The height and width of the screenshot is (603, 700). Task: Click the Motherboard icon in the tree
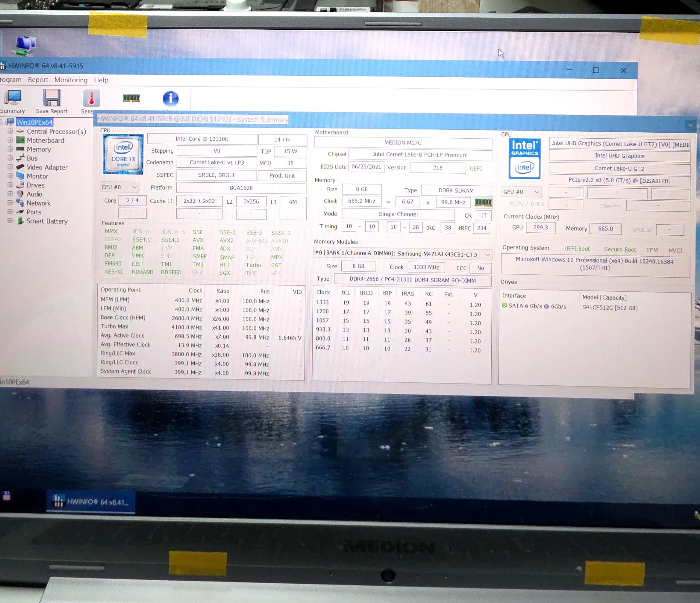pyautogui.click(x=20, y=140)
